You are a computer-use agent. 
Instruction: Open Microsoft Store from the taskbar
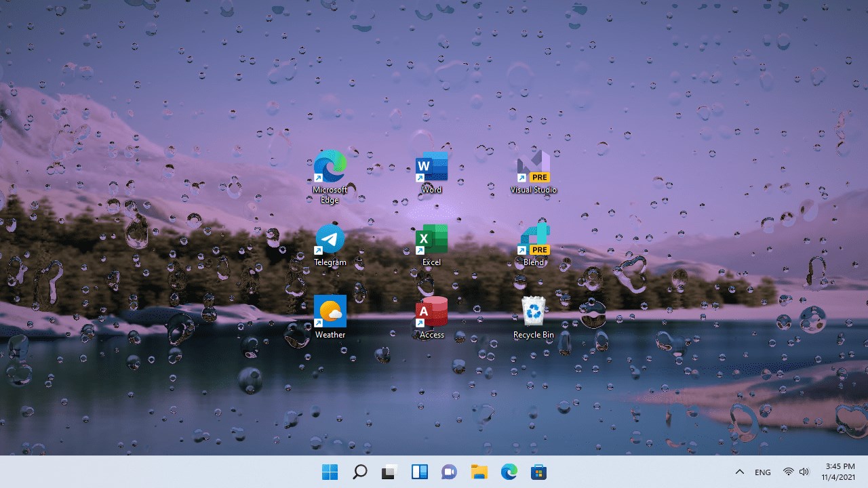coord(538,472)
